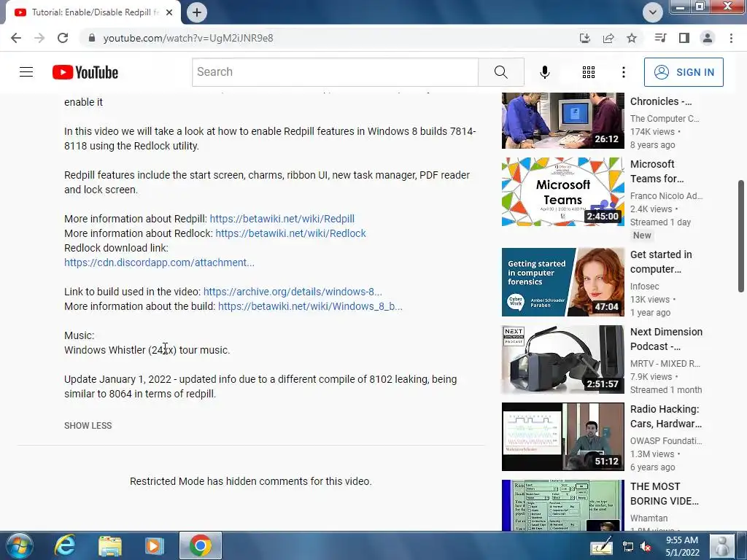Screen dimensions: 747x560
Task: Click the install/download page icon in address bar
Action: tap(584, 38)
